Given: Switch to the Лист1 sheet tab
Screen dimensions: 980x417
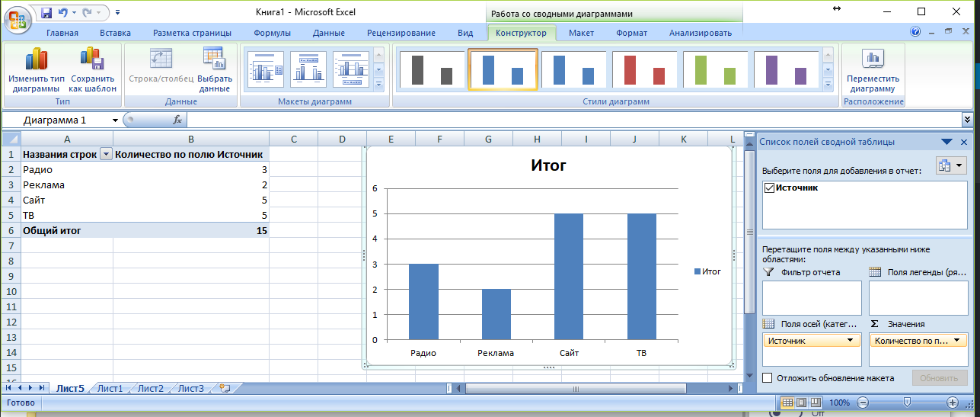Looking at the screenshot, I should pos(110,388).
